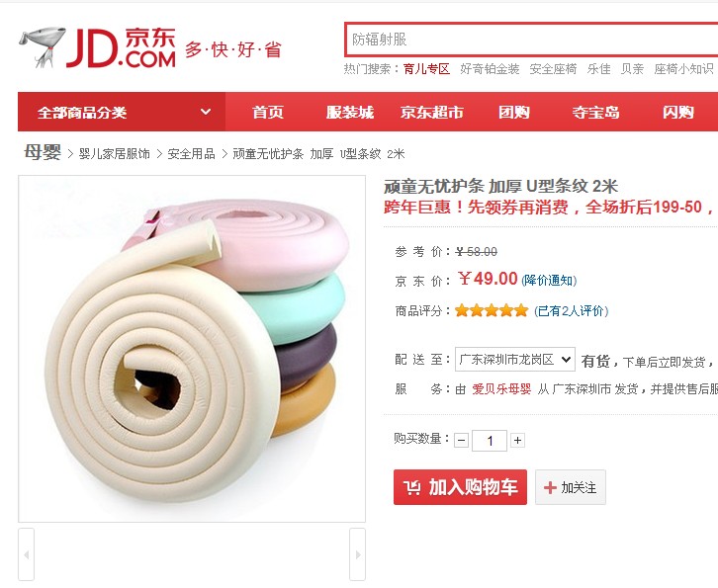Click the 降价通知 price alert link
Image resolution: width=718 pixels, height=588 pixels.
(549, 280)
